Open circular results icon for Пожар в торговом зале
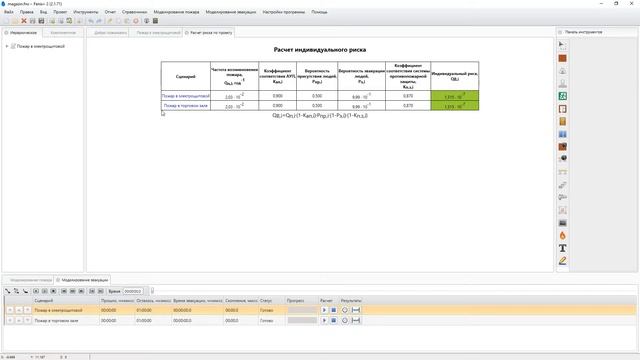Image resolution: width=640 pixels, height=360 pixels. click(x=345, y=320)
